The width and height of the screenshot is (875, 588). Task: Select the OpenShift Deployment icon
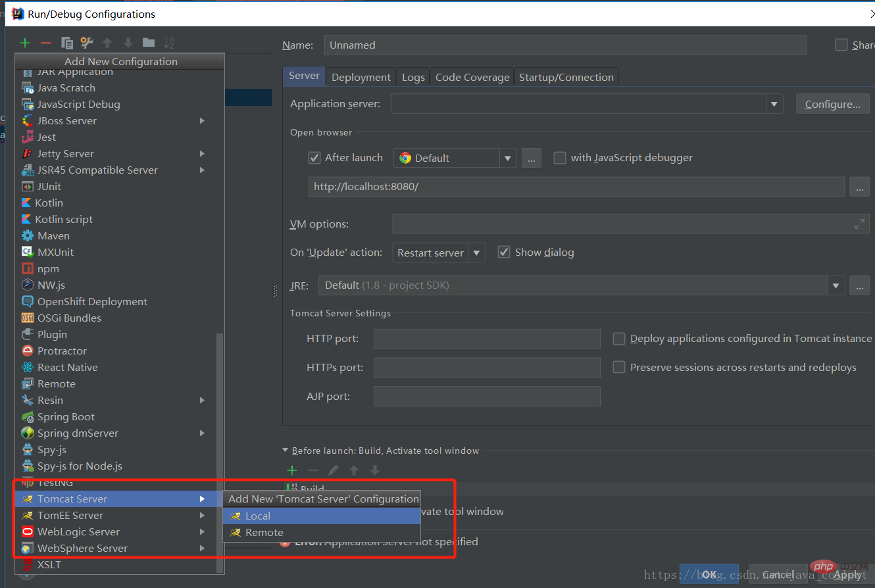28,301
